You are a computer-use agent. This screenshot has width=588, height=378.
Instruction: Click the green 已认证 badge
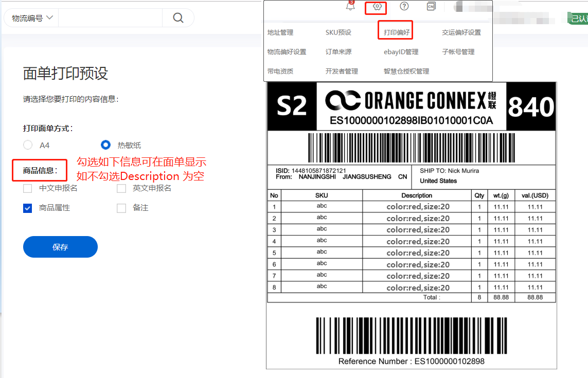pyautogui.click(x=578, y=18)
